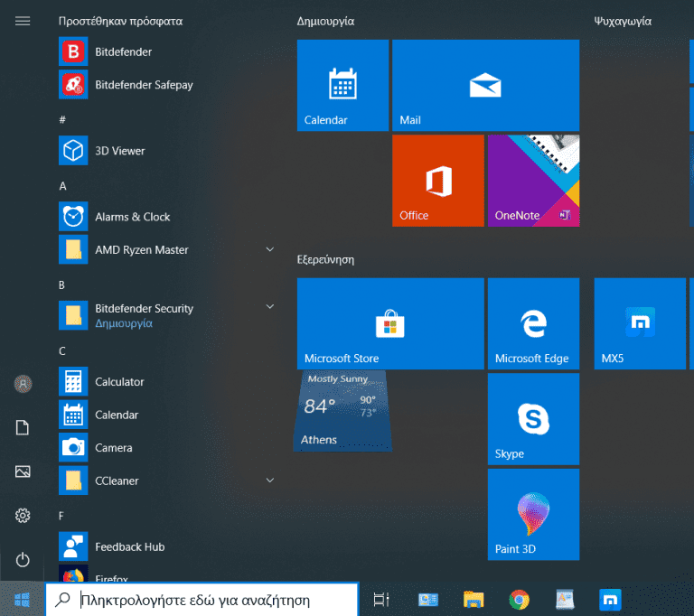This screenshot has height=616, width=694.
Task: Click the Windows Start button
Action: pyautogui.click(x=22, y=600)
